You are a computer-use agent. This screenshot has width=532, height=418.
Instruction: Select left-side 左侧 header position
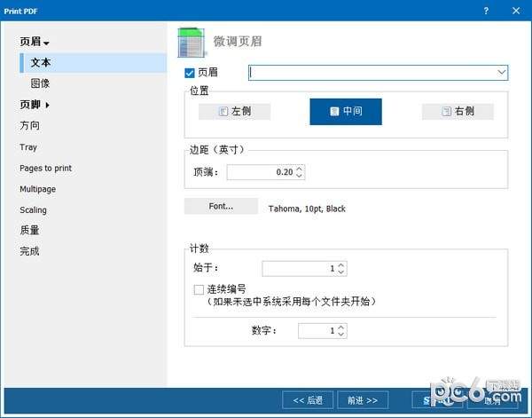(x=235, y=112)
